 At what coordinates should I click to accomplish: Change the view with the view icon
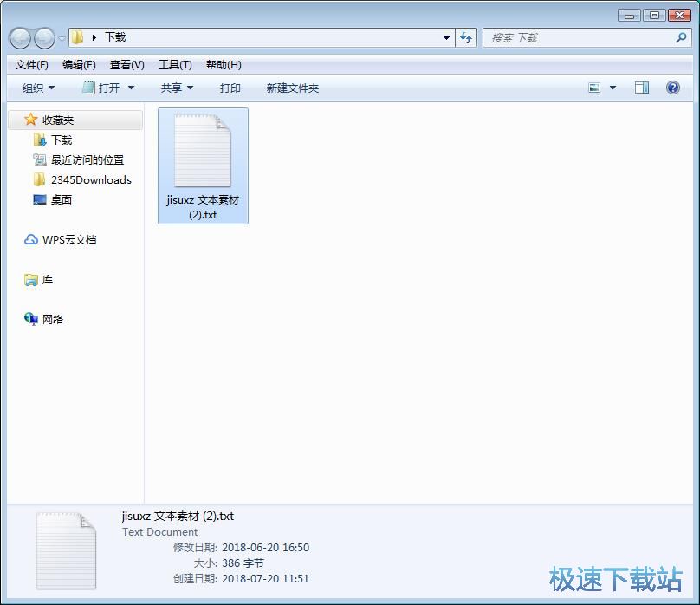tap(594, 88)
